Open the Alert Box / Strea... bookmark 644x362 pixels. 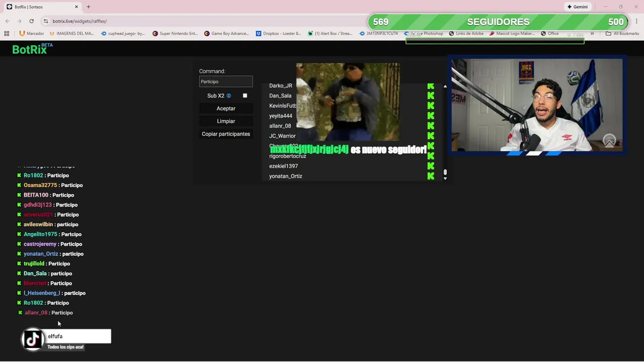point(330,34)
